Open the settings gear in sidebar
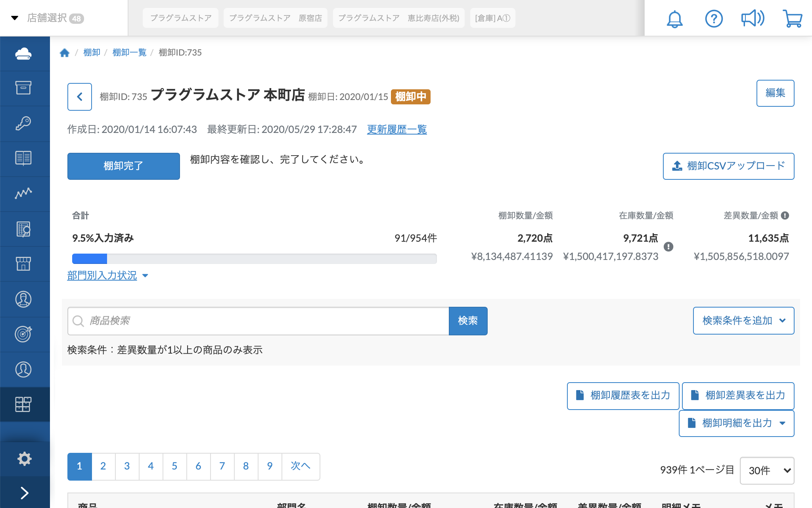The width and height of the screenshot is (812, 508). point(25,459)
